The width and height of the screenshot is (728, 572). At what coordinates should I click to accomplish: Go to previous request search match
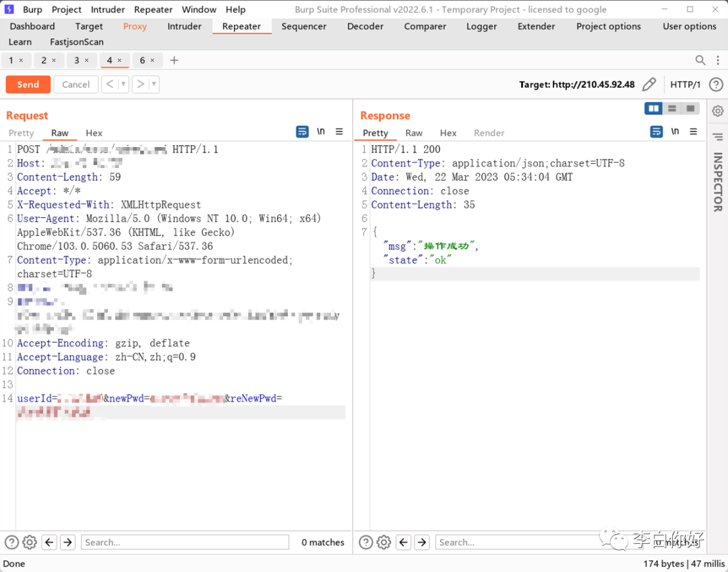50,542
